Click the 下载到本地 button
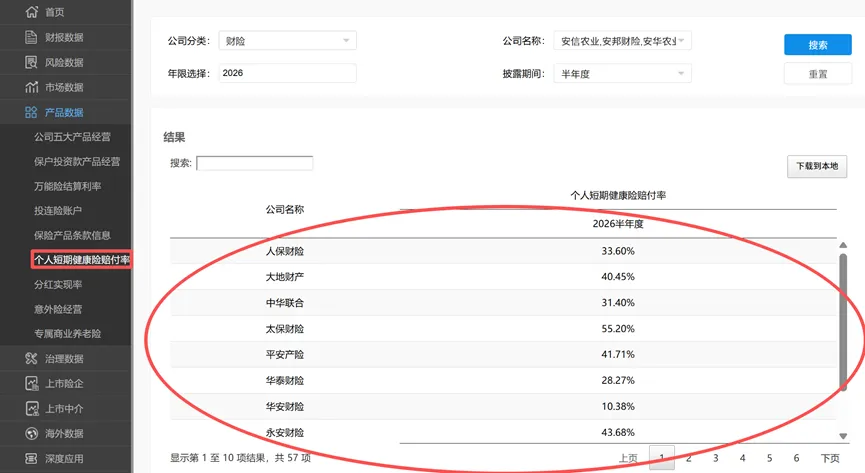This screenshot has width=865, height=473. click(x=817, y=166)
